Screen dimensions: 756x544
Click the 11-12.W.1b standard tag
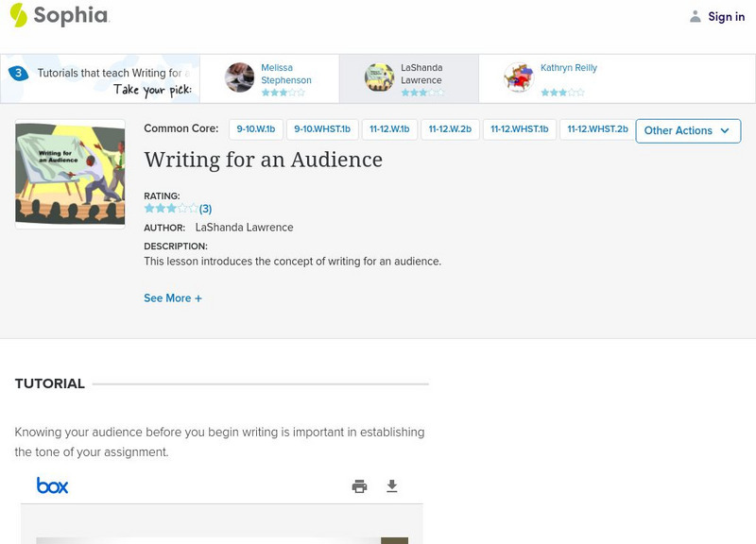(389, 129)
